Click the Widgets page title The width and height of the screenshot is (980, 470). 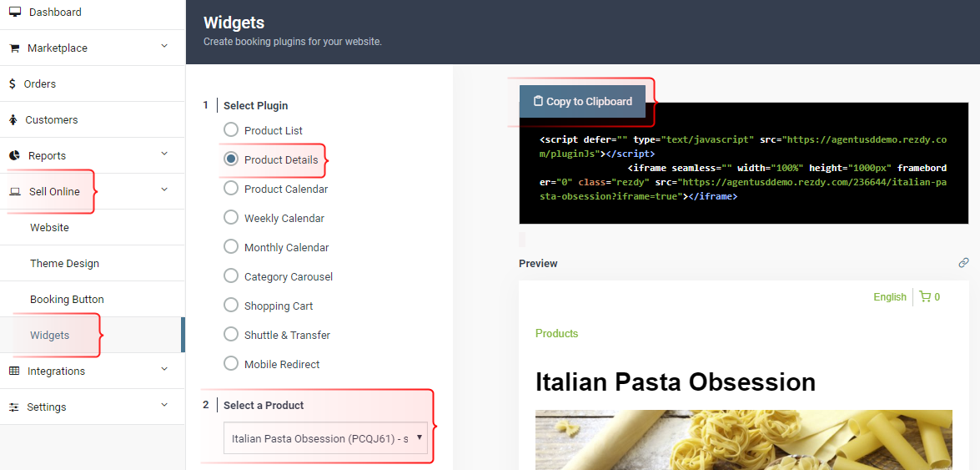click(234, 23)
